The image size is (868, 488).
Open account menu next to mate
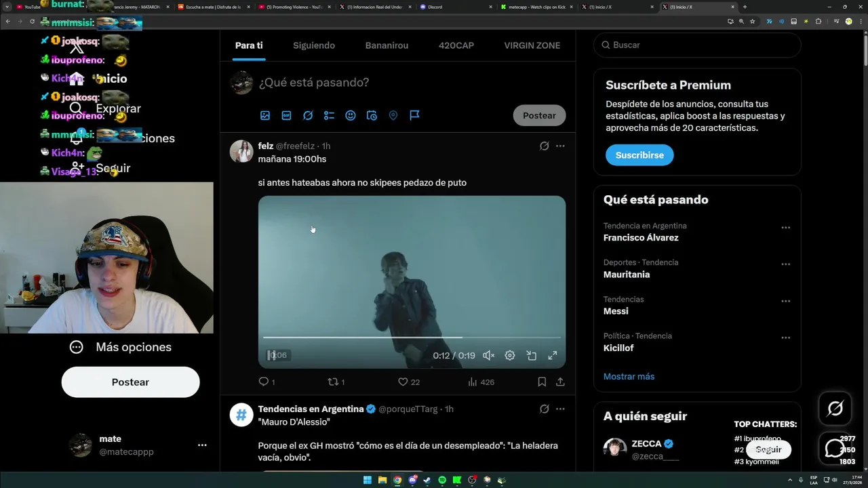(202, 445)
